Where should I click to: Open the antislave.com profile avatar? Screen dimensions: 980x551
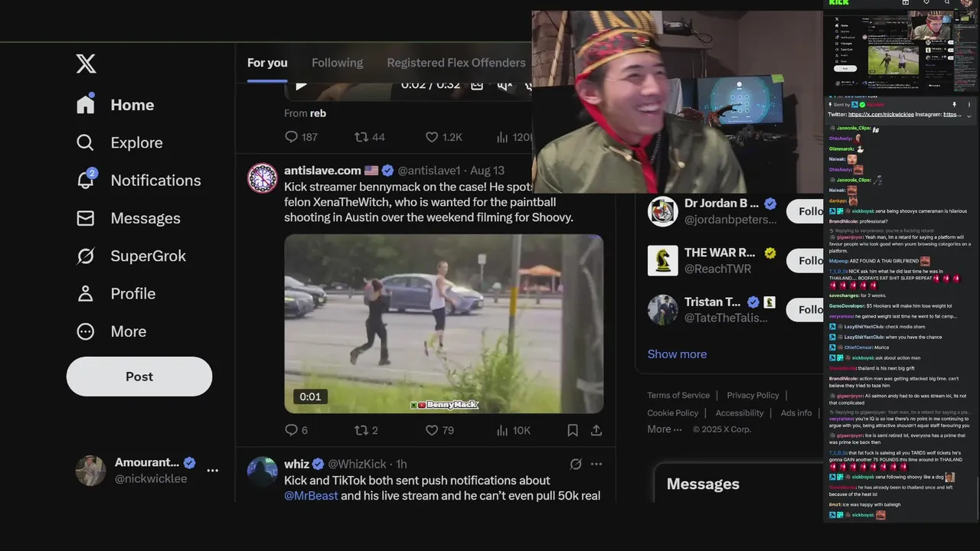coord(263,178)
